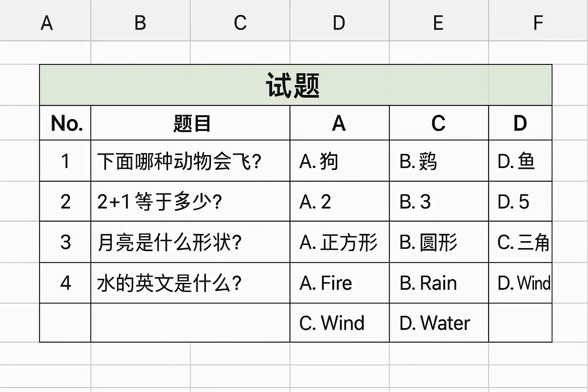
Task: Click answer cell A. Fire
Action: 340,283
